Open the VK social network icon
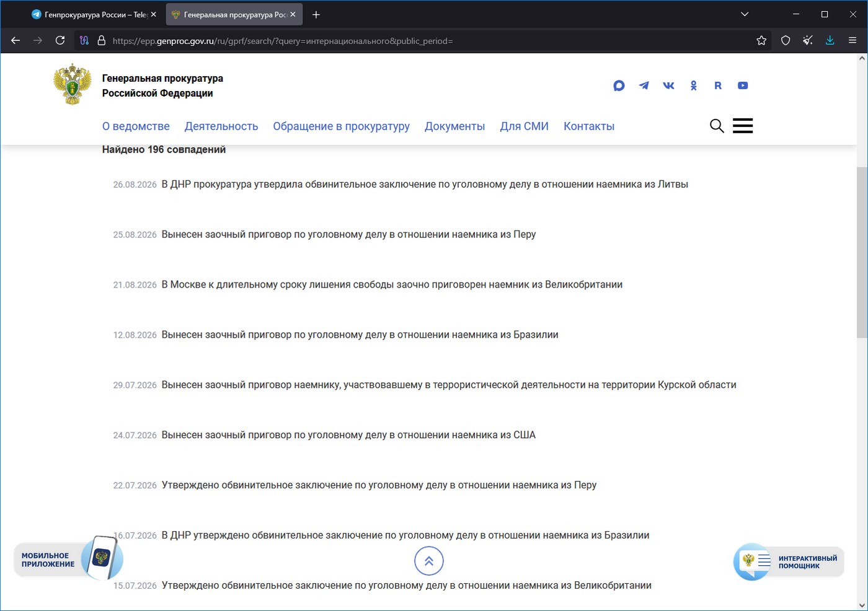This screenshot has width=868, height=611. [668, 86]
